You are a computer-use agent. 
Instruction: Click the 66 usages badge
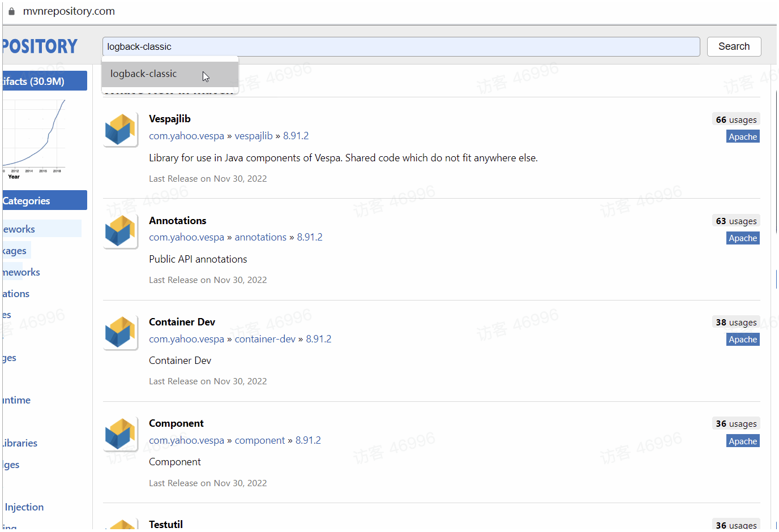(x=736, y=119)
